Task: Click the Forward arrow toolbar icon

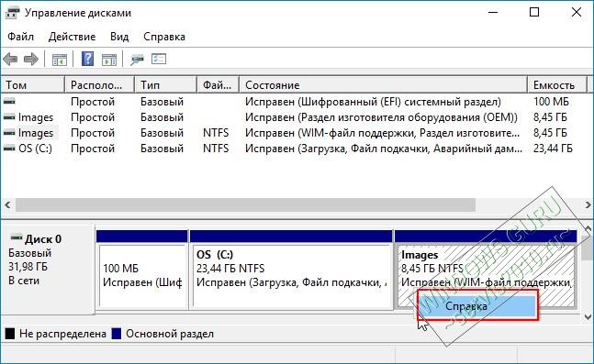Action: (31, 60)
